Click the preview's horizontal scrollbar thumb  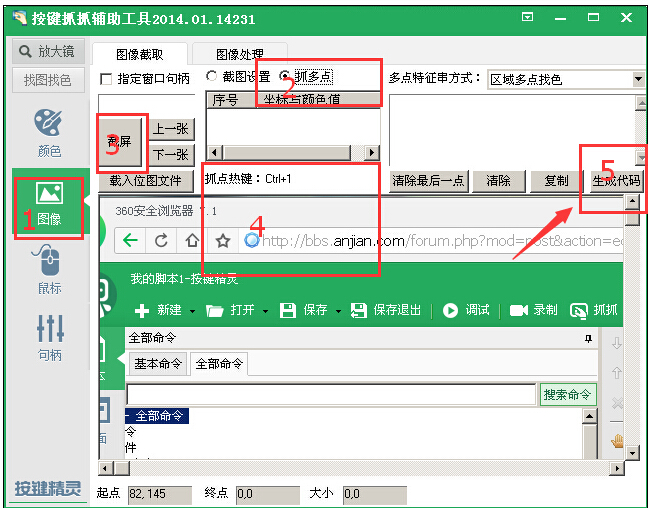pyautogui.click(x=122, y=469)
